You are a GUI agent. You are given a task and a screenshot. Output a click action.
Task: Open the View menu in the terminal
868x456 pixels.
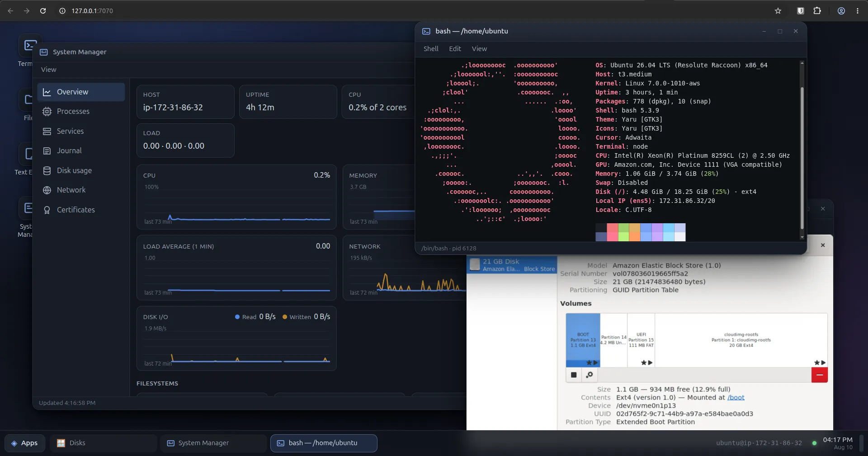click(x=479, y=49)
